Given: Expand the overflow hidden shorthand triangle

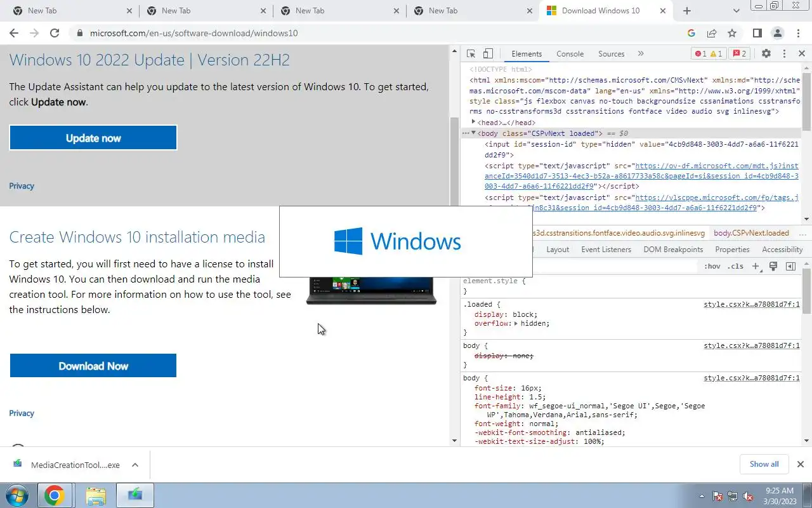Looking at the screenshot, I should (x=516, y=323).
